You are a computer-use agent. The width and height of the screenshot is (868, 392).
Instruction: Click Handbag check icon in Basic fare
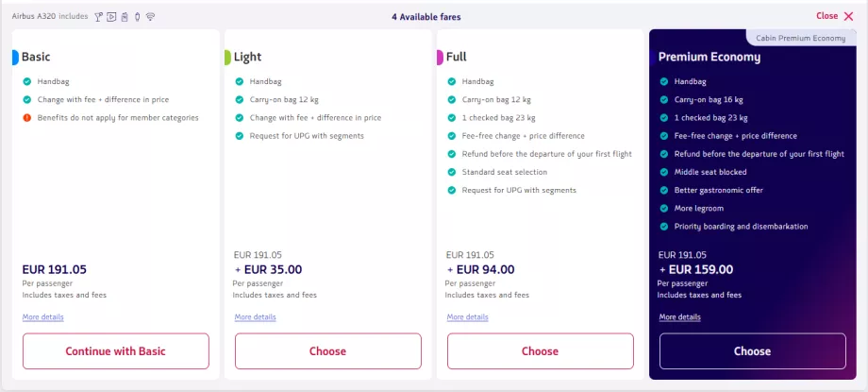tap(27, 81)
